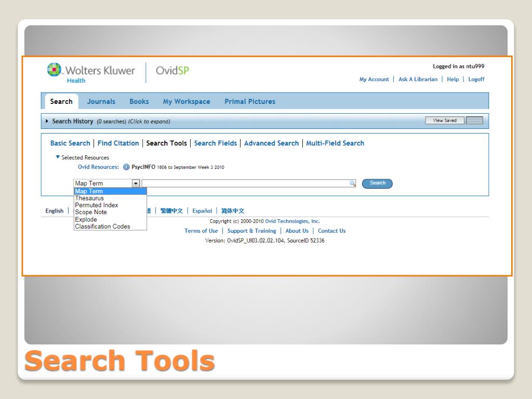The width and height of the screenshot is (532, 399).
Task: Open Terms of Use link
Action: 201,231
